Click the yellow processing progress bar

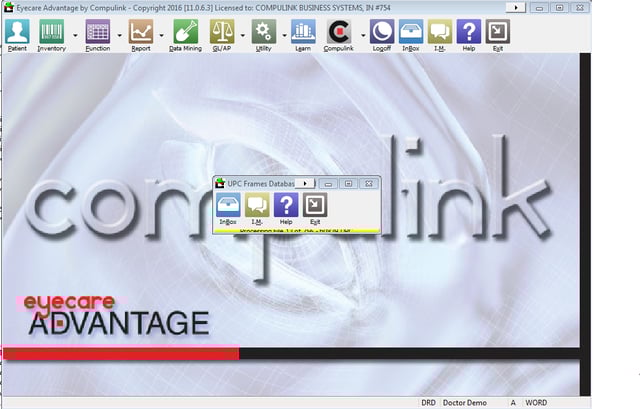pos(297,231)
